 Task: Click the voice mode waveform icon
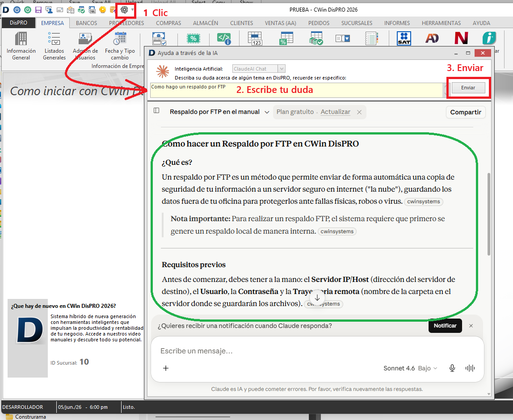(470, 368)
